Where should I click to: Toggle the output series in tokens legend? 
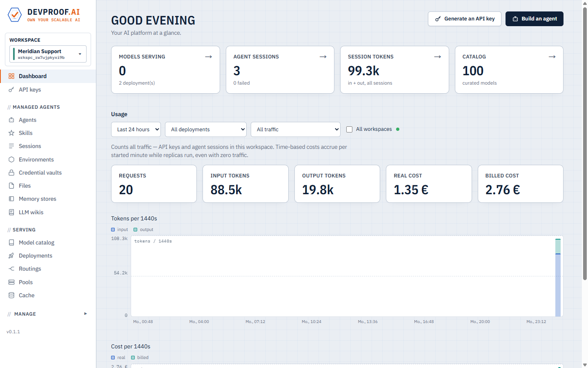tap(143, 230)
